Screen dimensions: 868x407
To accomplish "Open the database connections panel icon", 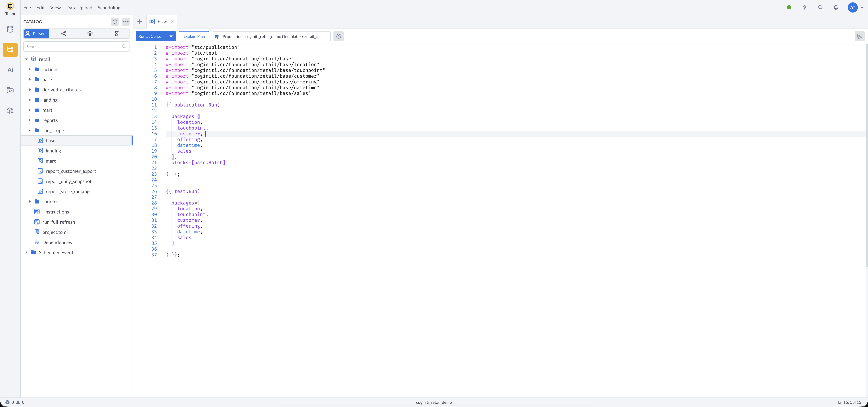I will (10, 29).
